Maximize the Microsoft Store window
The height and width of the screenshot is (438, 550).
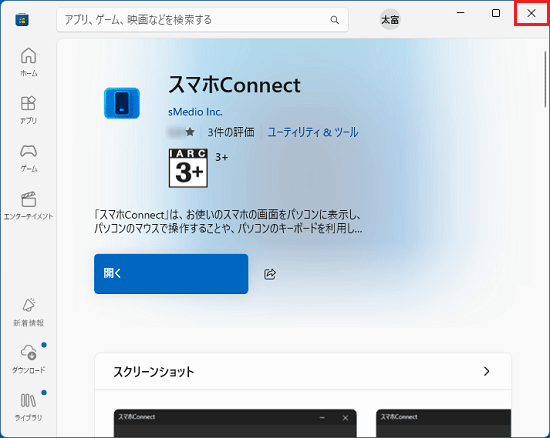coord(496,13)
